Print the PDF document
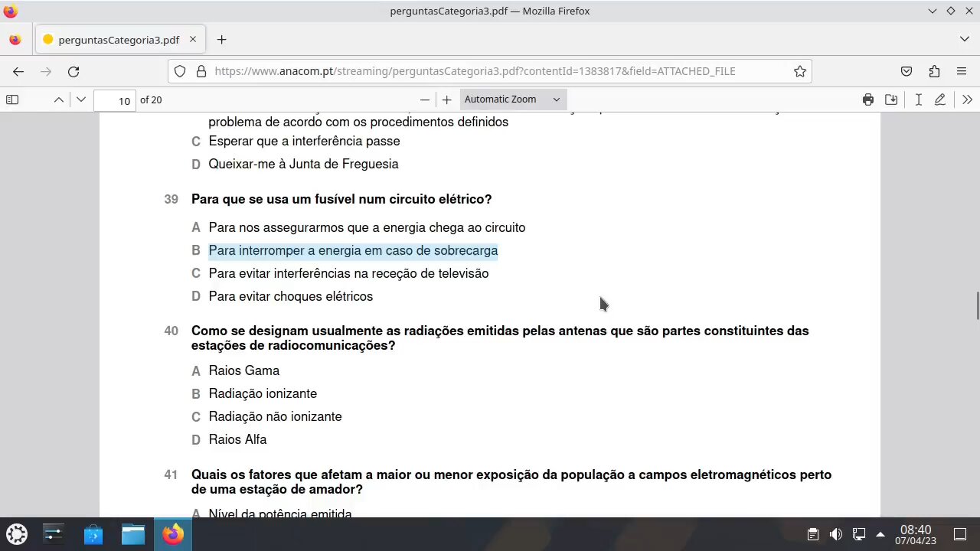 pyautogui.click(x=867, y=99)
